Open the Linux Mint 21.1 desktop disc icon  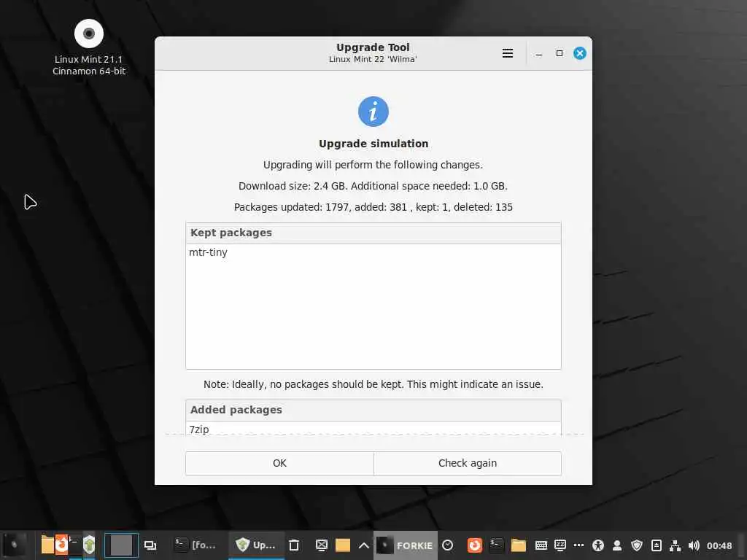coord(88,47)
